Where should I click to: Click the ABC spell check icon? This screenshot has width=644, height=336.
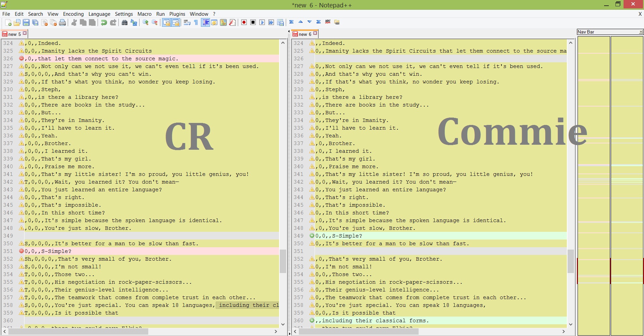(328, 22)
